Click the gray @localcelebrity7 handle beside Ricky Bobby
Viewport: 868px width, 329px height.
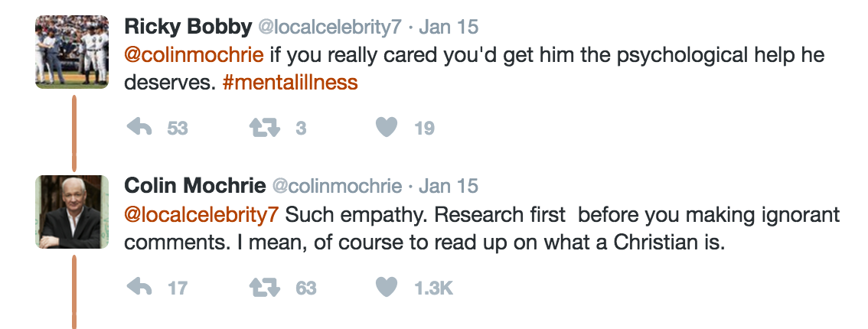[x=329, y=28]
